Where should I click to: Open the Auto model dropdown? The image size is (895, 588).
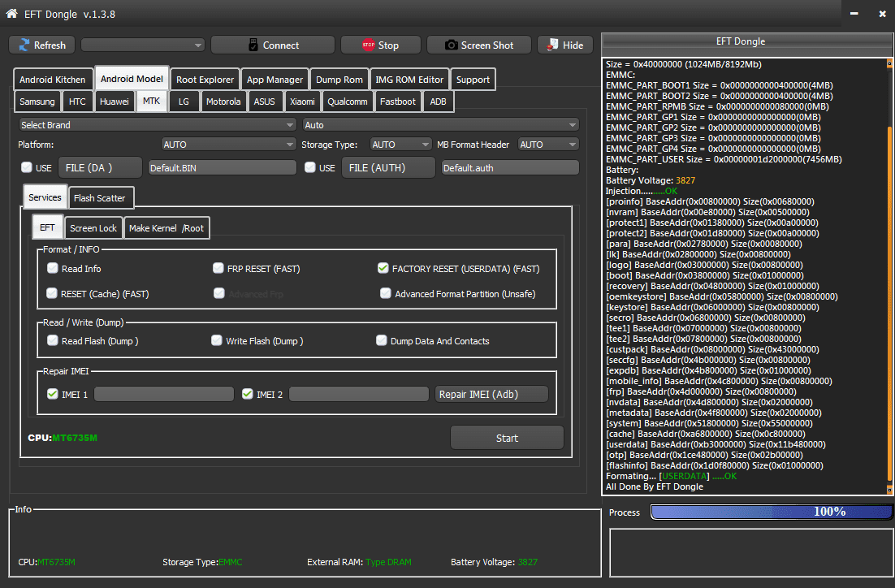click(441, 124)
